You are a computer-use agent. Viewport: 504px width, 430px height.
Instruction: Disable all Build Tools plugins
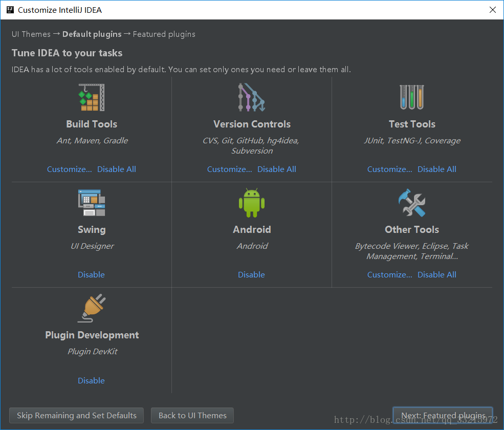[117, 169]
